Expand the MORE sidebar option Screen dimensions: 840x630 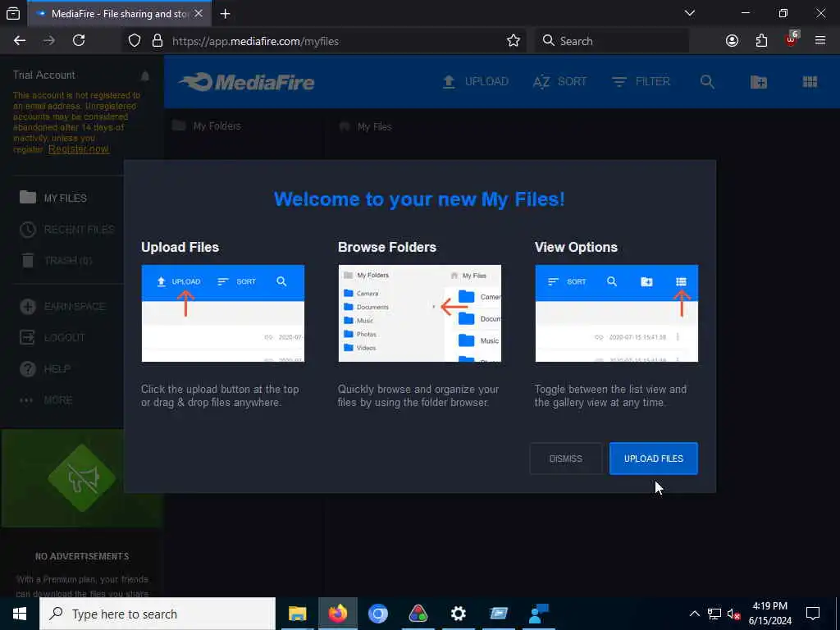coord(46,400)
